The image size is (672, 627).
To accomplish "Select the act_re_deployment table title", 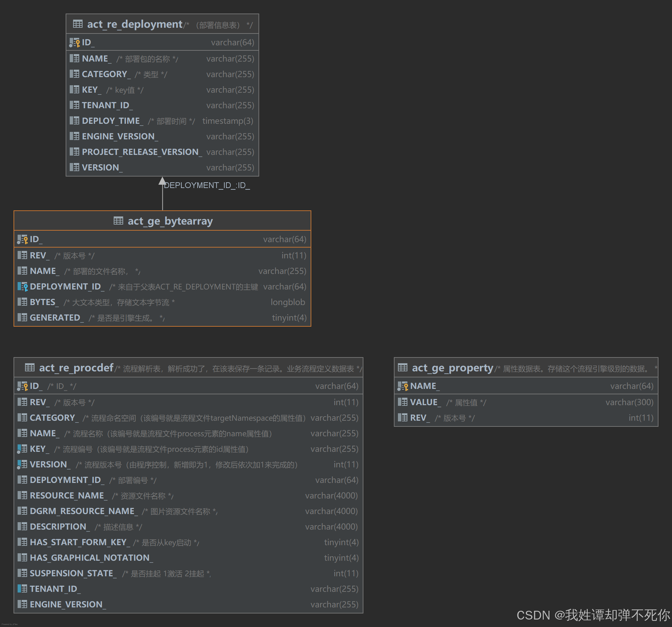I will coord(135,24).
